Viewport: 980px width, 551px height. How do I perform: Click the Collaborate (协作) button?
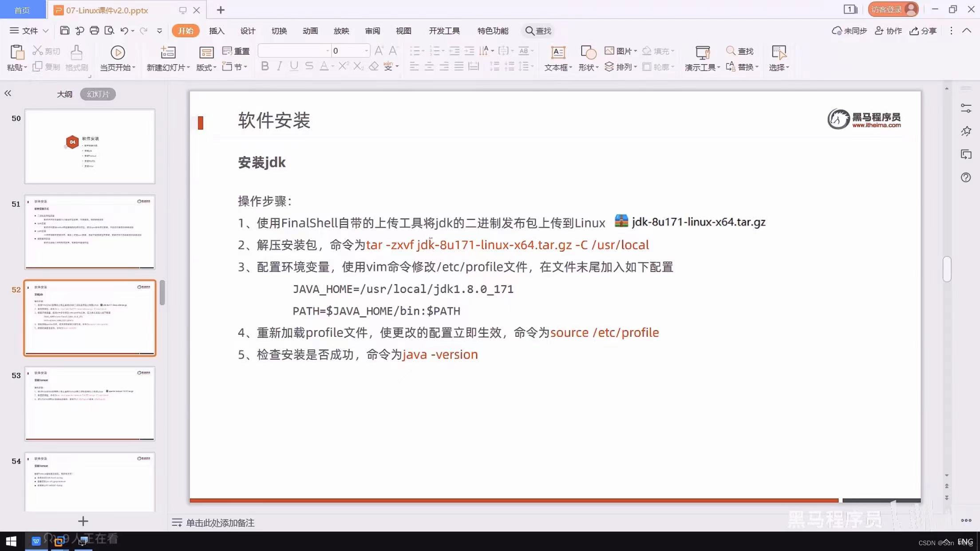[x=888, y=31]
